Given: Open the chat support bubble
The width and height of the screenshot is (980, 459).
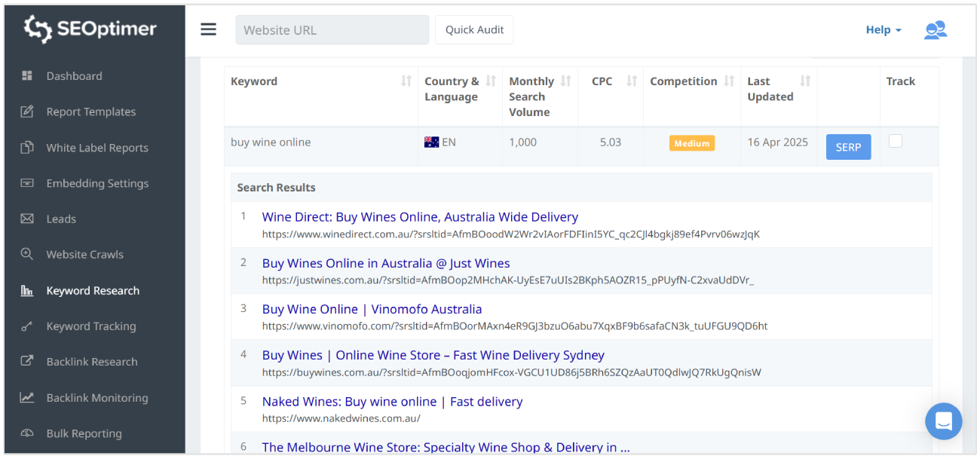Looking at the screenshot, I should pos(944,421).
